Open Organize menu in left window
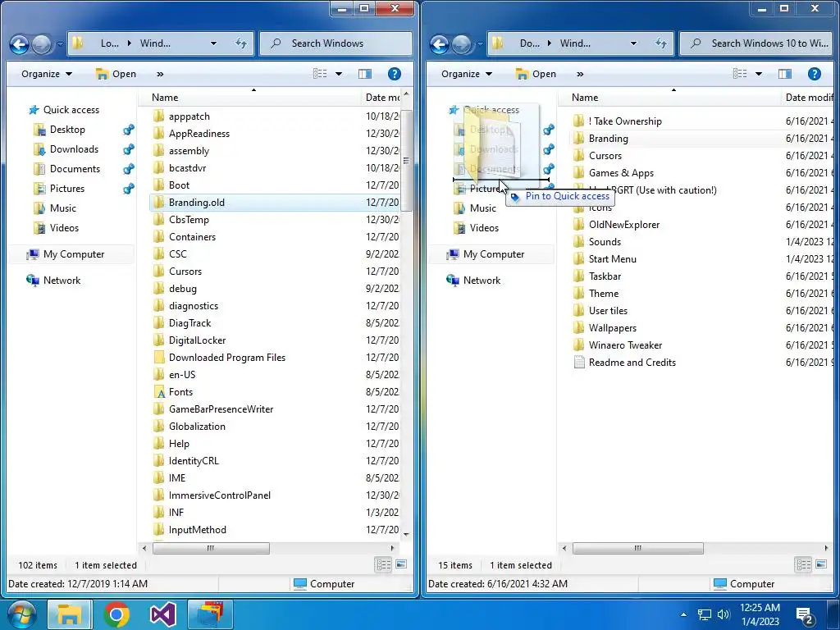840x630 pixels. point(47,74)
